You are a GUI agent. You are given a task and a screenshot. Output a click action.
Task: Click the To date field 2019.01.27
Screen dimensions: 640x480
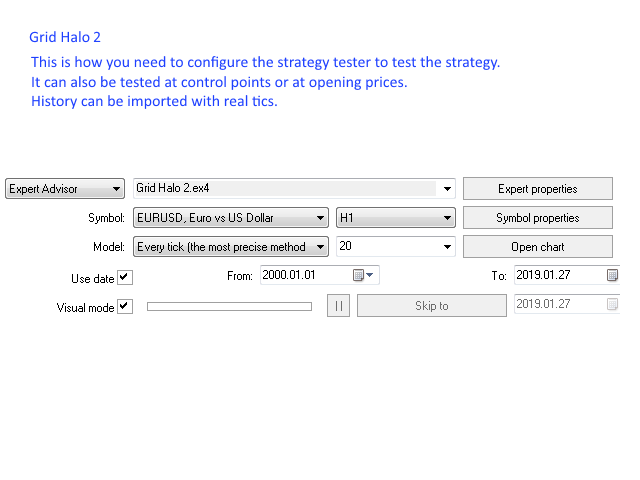pyautogui.click(x=567, y=275)
